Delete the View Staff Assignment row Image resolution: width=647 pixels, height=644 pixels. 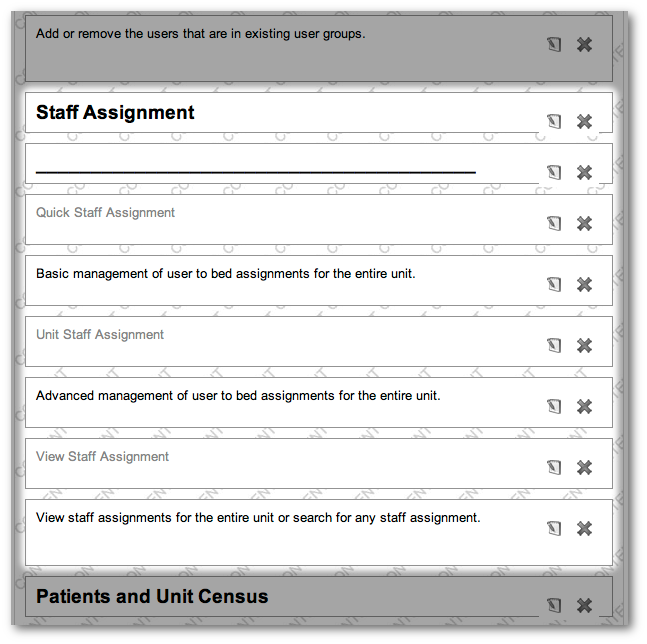(585, 467)
